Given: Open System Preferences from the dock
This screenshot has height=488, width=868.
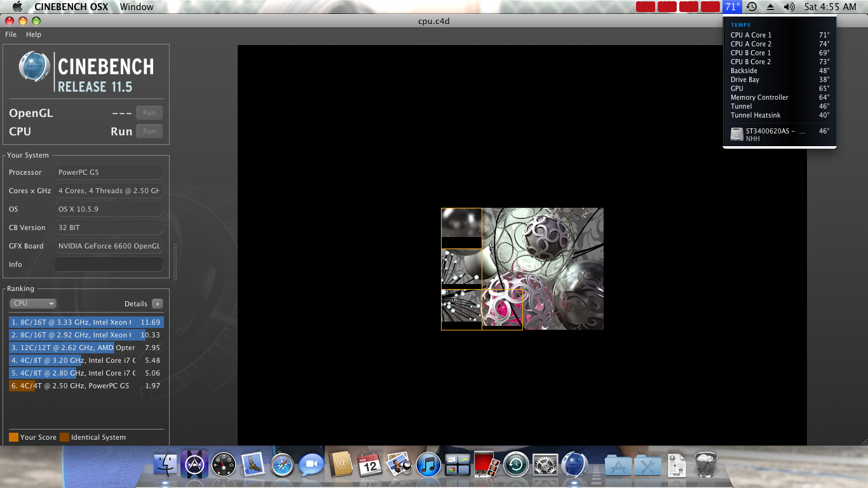Looking at the screenshot, I should 545,465.
